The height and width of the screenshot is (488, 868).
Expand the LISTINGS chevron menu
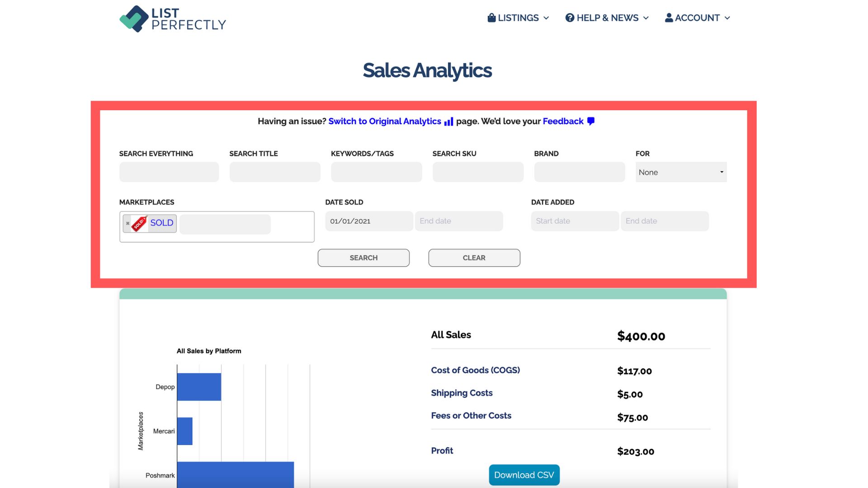point(546,18)
